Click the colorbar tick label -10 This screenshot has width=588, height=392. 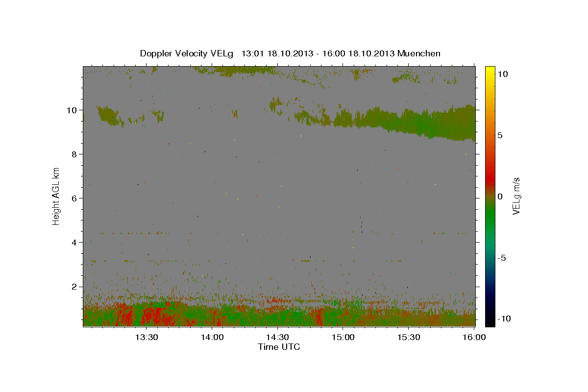coord(504,319)
